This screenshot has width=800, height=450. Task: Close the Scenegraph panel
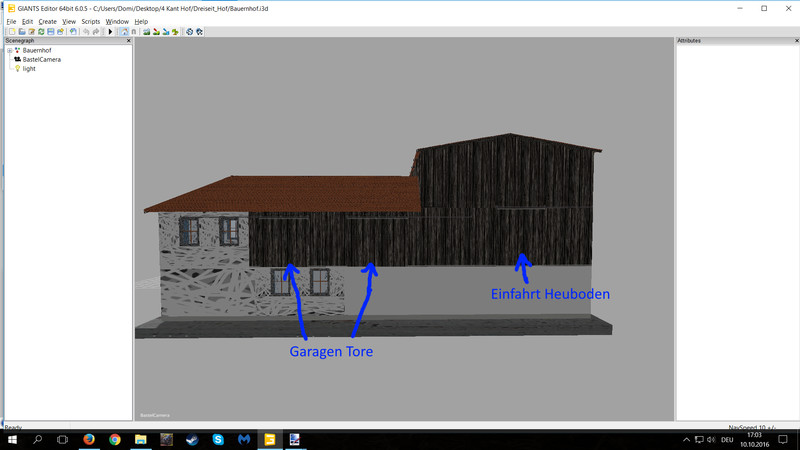tap(128, 41)
